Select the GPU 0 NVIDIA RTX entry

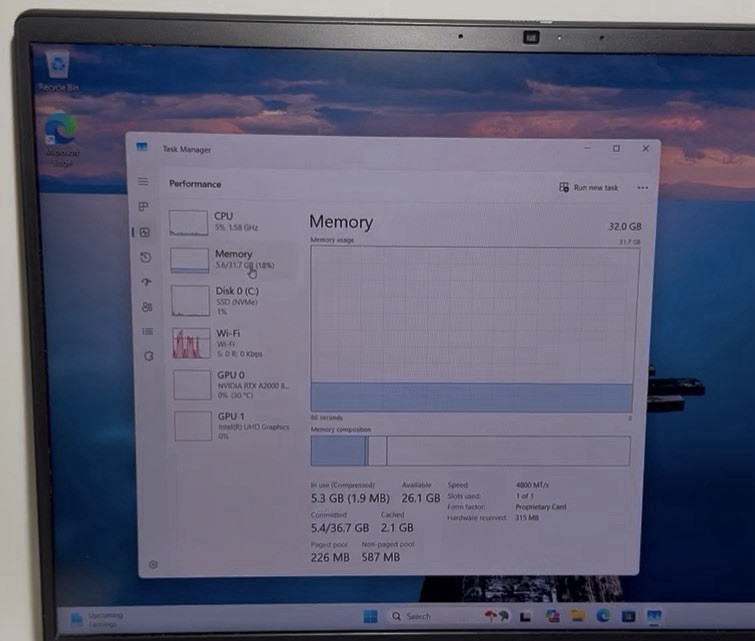tap(235, 384)
